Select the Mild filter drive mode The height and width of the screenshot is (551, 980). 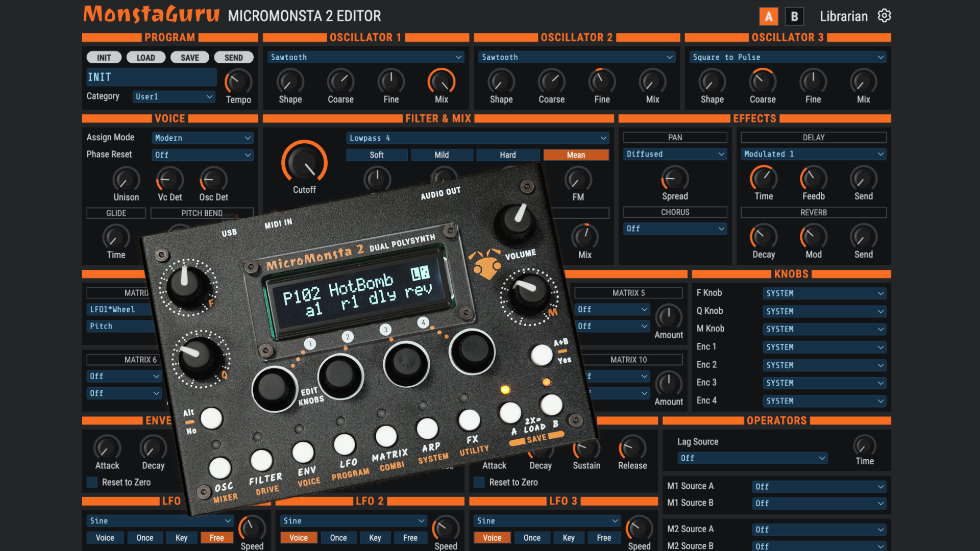[x=442, y=155]
